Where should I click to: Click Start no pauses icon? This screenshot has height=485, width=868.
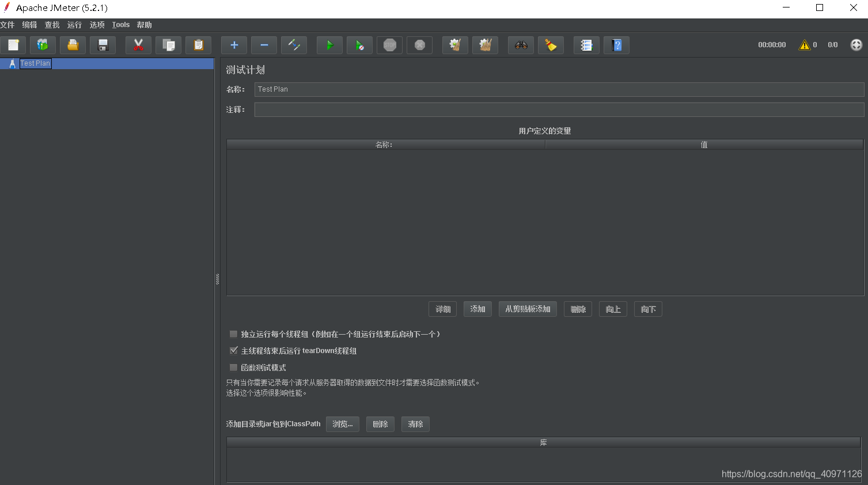pyautogui.click(x=359, y=45)
